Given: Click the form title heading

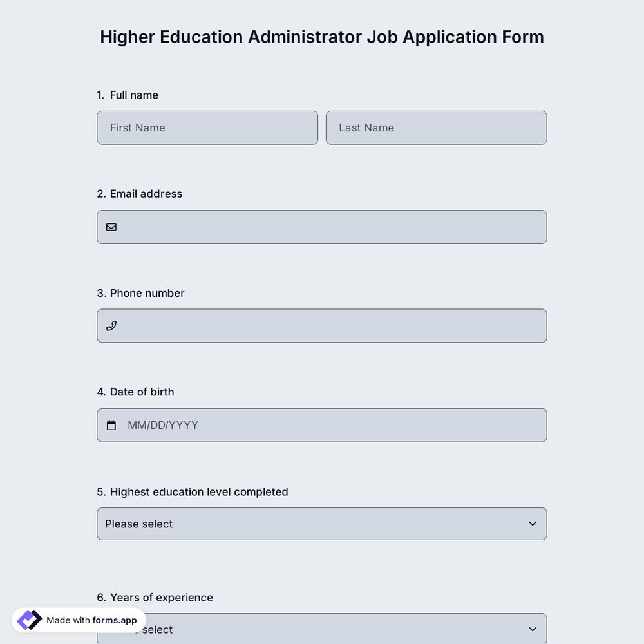Looking at the screenshot, I should click(x=322, y=36).
